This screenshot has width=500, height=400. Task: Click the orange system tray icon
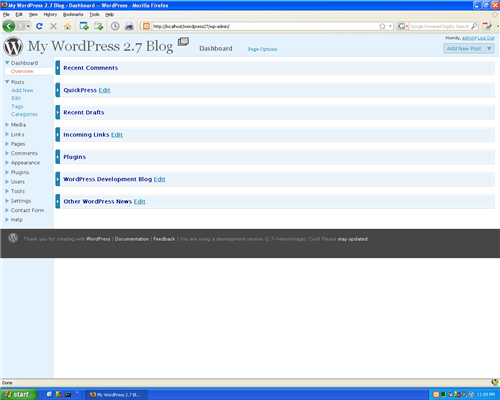pyautogui.click(x=436, y=394)
